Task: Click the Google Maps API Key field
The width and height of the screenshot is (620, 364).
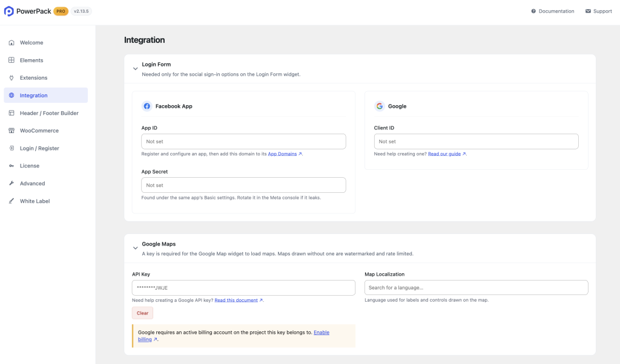Action: 243,288
